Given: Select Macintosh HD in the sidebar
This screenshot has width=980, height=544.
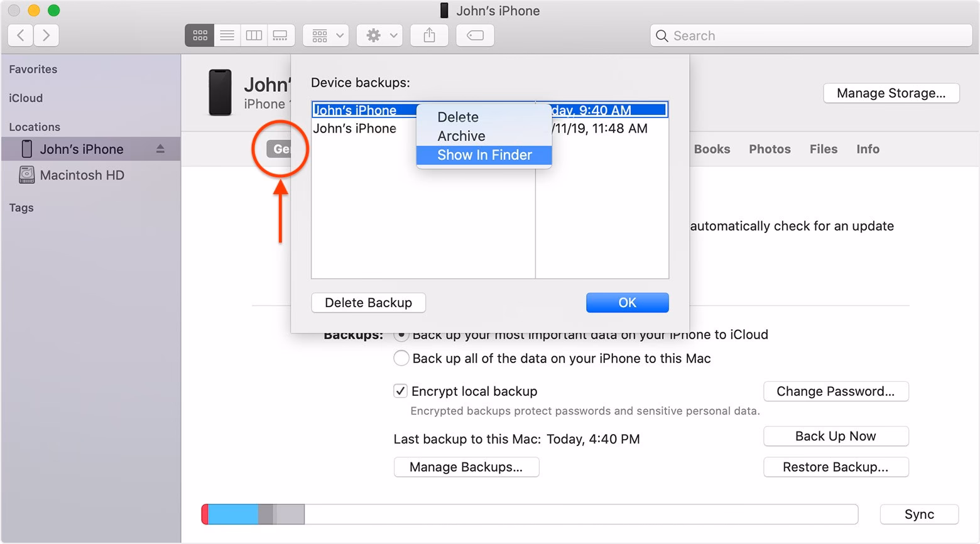Looking at the screenshot, I should click(x=83, y=175).
